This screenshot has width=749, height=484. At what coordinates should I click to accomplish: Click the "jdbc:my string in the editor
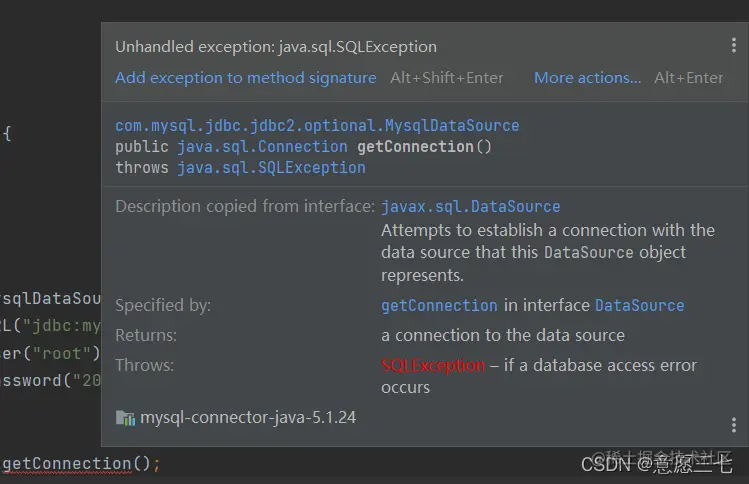[61, 326]
